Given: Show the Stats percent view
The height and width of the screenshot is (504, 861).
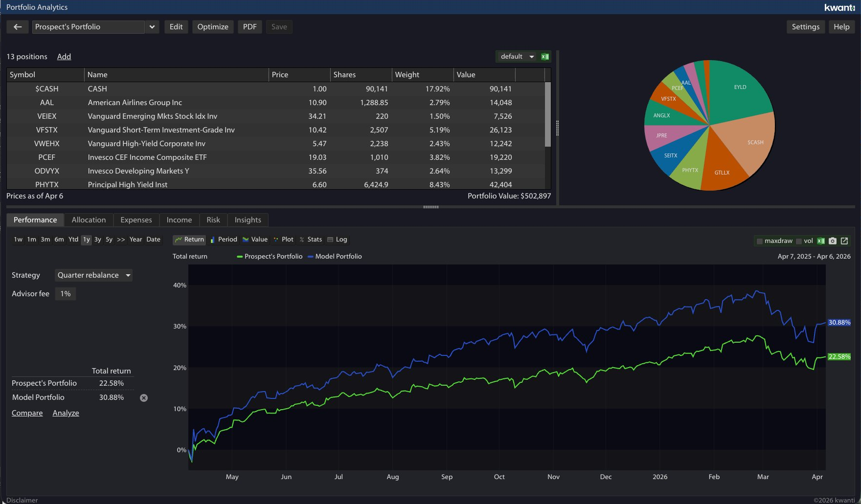Looking at the screenshot, I should click(311, 240).
